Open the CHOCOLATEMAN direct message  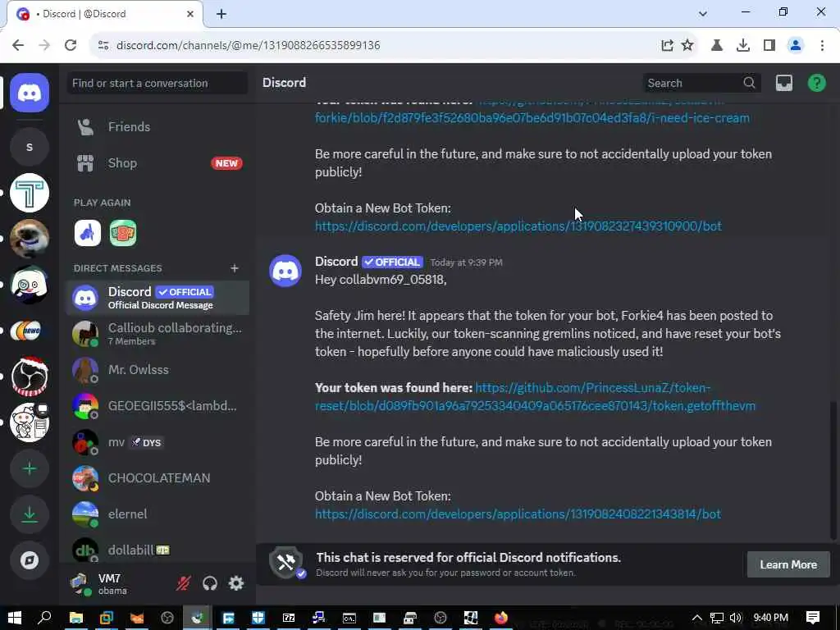pos(157,478)
